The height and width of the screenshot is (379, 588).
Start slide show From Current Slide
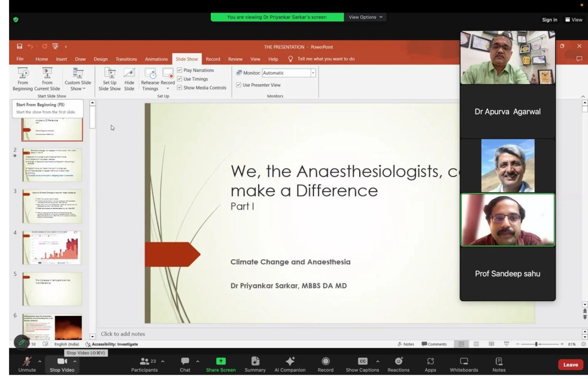[47, 79]
